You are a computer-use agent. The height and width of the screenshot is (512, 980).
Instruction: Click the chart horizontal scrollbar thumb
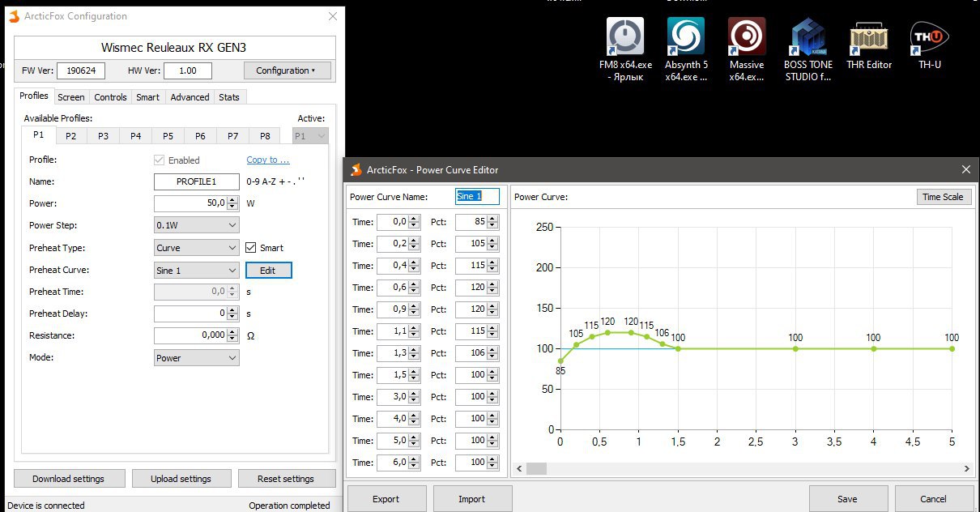[x=538, y=468]
